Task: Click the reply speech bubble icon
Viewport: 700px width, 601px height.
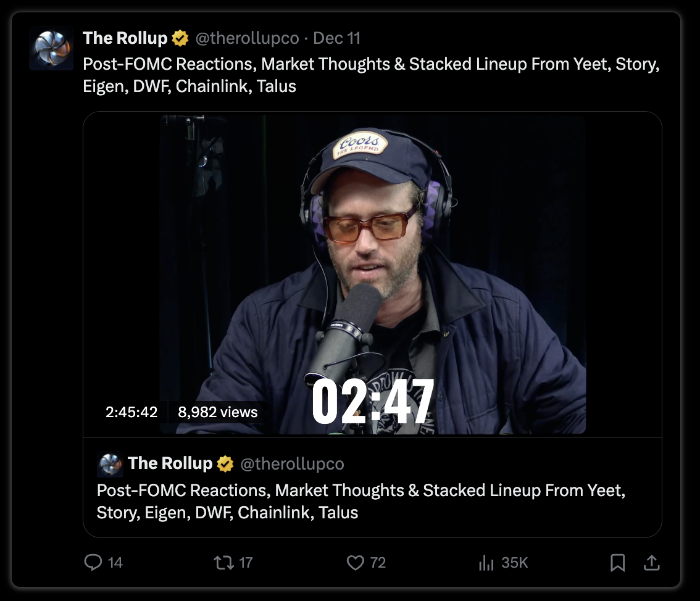Action: tap(93, 562)
